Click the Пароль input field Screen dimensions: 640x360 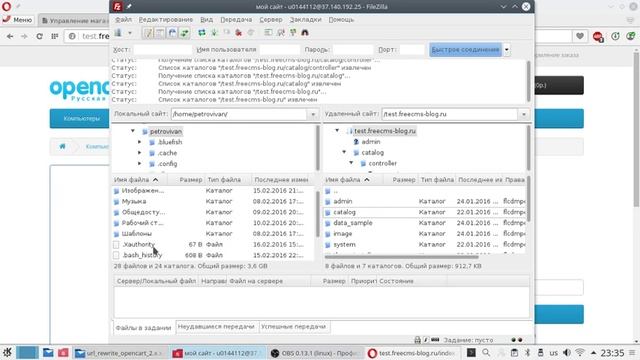pyautogui.click(x=353, y=50)
